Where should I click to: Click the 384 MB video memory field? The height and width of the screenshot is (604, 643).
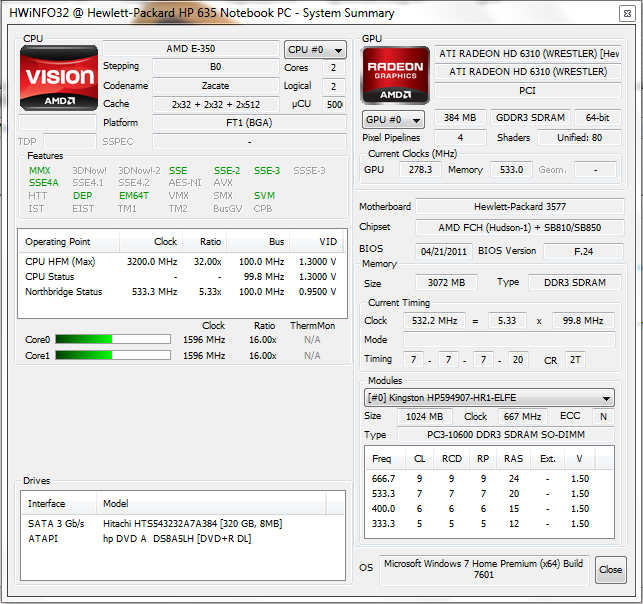(x=460, y=118)
